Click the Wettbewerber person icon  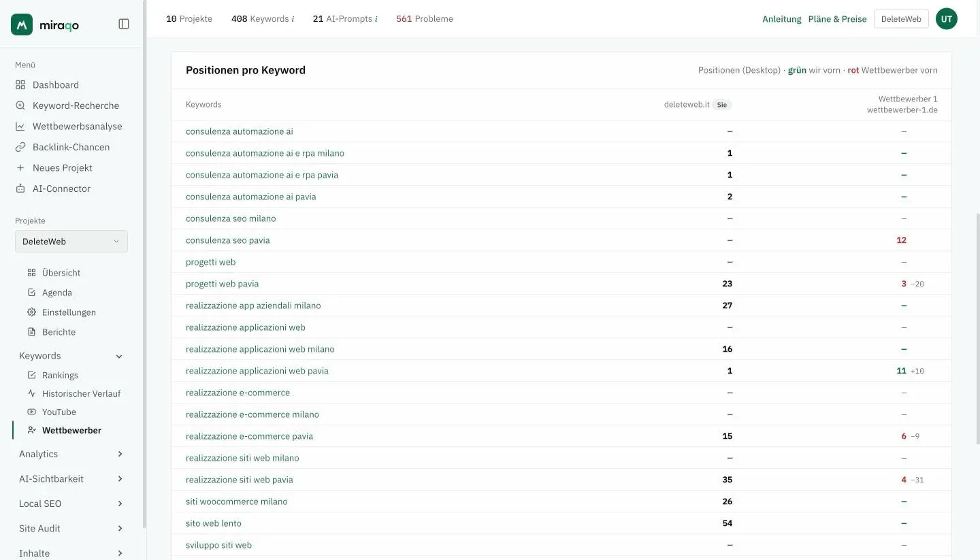pos(31,430)
